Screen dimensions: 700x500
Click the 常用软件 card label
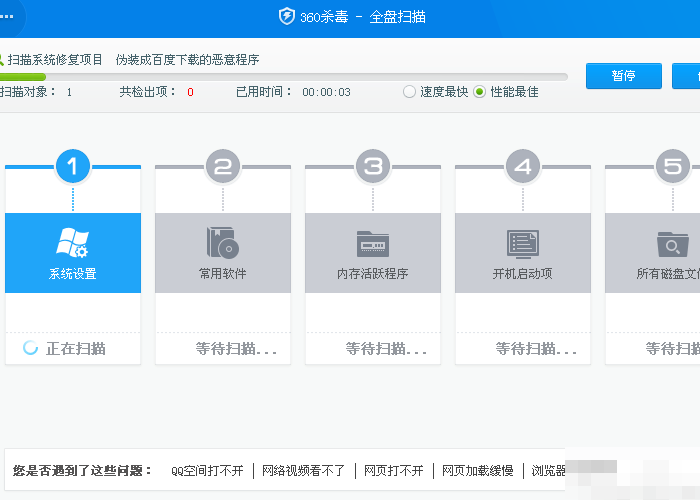223,274
